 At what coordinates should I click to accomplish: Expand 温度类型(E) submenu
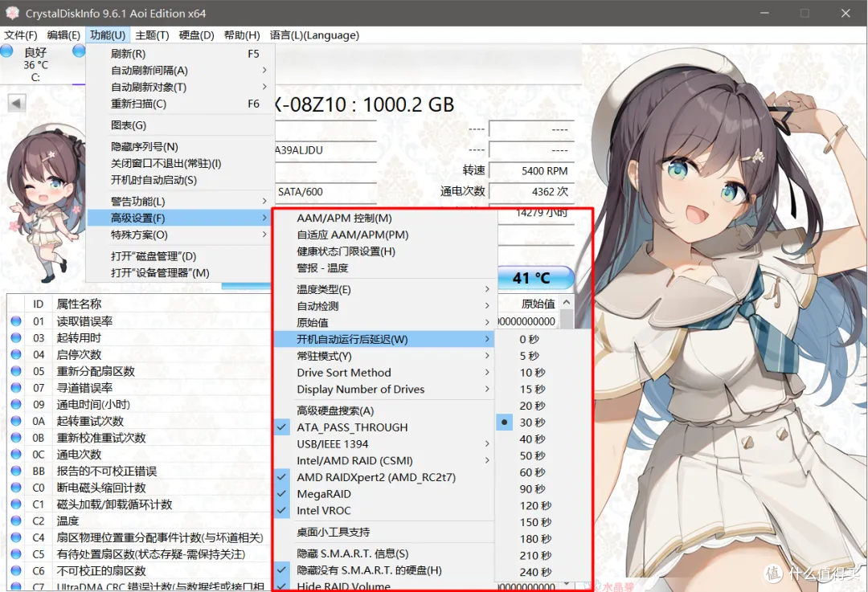[x=383, y=289]
